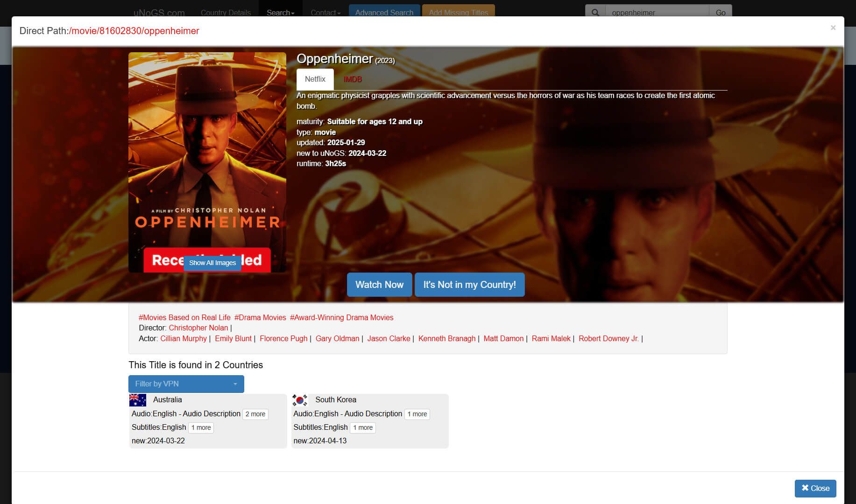Expand '2 more' audio options for Australia
The height and width of the screenshot is (504, 856).
[x=255, y=414]
